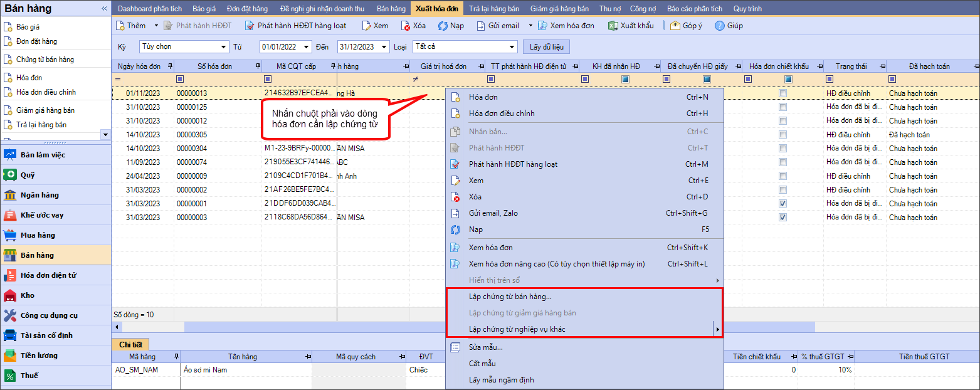
Task: Expand the Lập chứng từ nghiệp vụ khác submenu
Action: tap(717, 329)
